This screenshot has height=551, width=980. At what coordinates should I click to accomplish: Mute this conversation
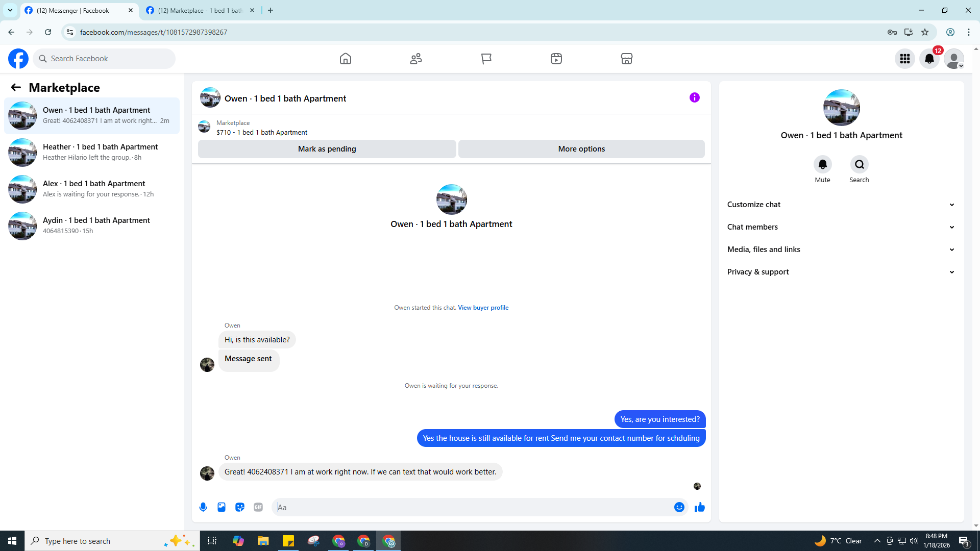coord(822,164)
